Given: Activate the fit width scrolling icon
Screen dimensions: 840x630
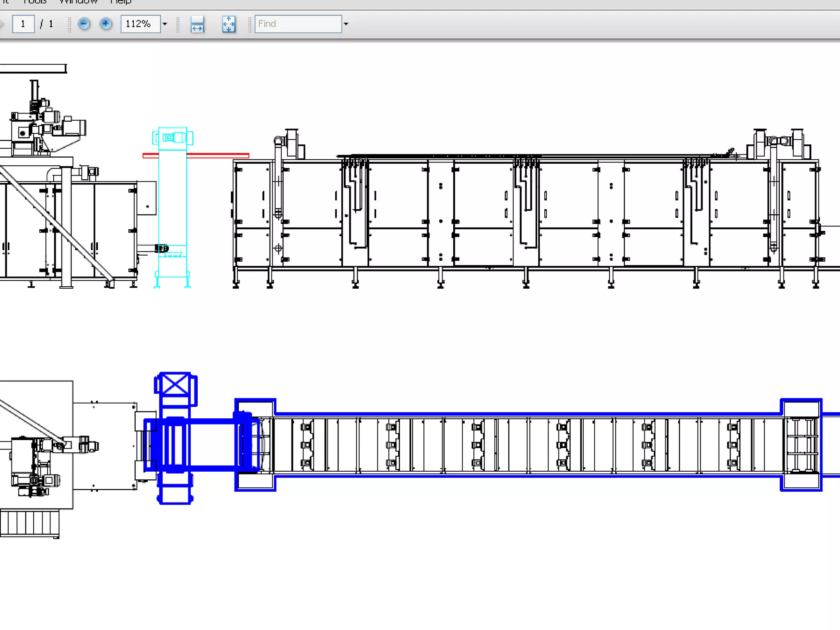Looking at the screenshot, I should click(x=197, y=24).
